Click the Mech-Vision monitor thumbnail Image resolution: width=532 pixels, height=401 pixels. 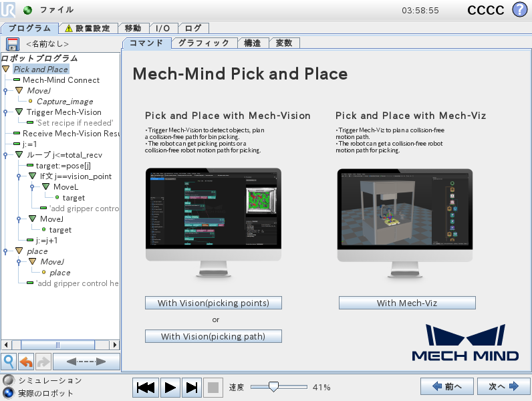213,223
